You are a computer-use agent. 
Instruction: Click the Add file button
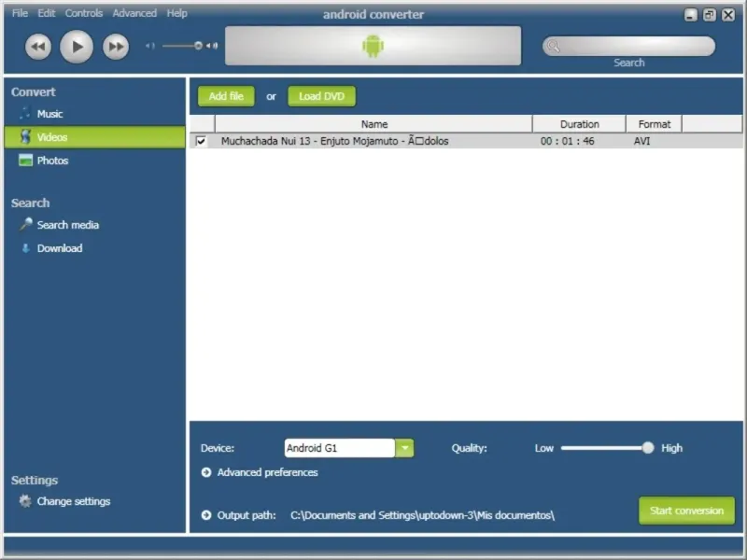(226, 96)
